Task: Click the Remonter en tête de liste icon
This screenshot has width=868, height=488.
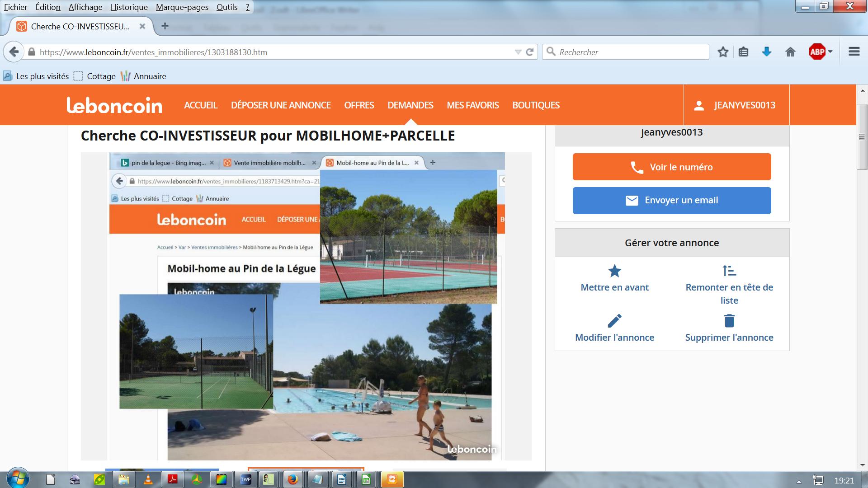Action: (x=729, y=271)
